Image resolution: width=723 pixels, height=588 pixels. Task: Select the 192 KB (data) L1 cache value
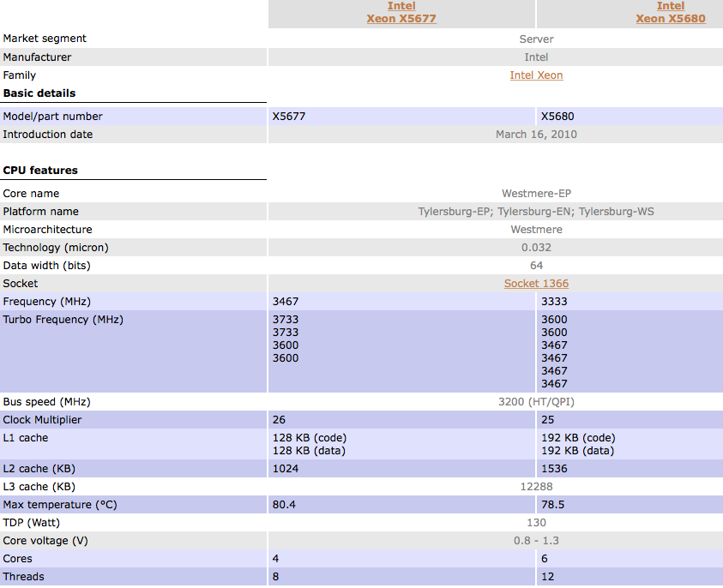(578, 451)
